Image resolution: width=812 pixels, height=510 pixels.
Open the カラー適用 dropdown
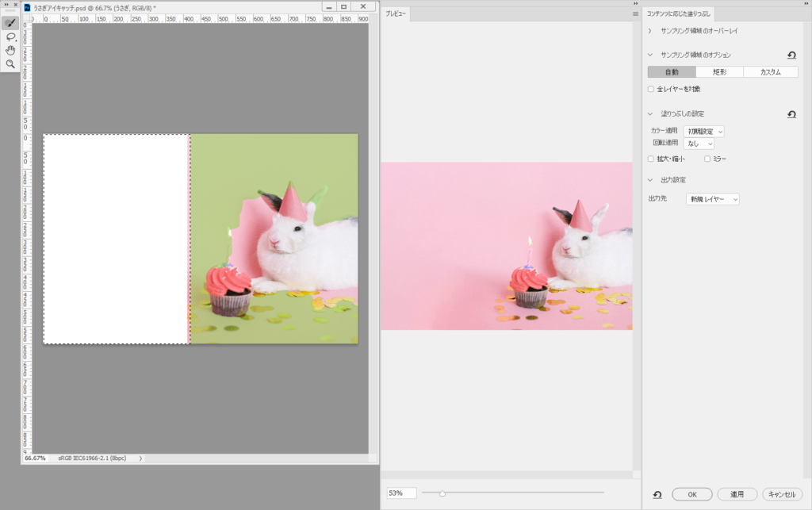pos(703,131)
